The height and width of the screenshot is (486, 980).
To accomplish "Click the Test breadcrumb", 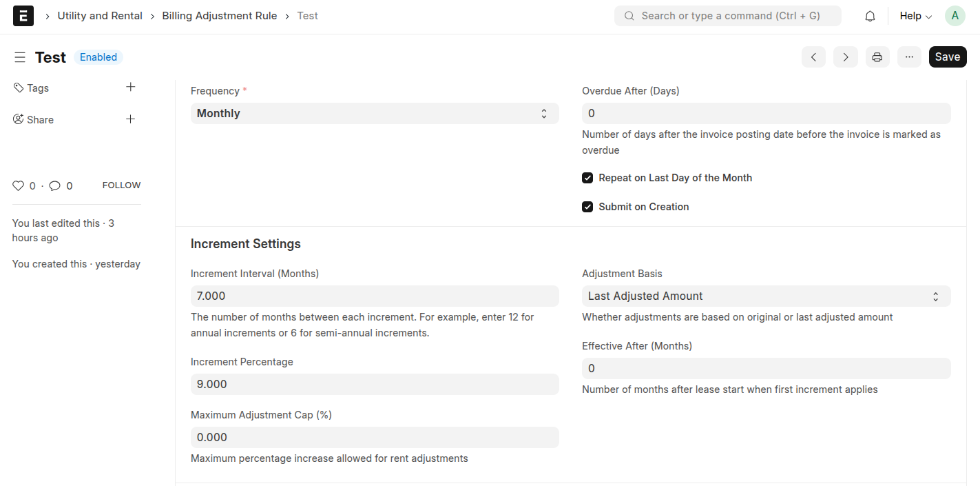I will pyautogui.click(x=308, y=16).
